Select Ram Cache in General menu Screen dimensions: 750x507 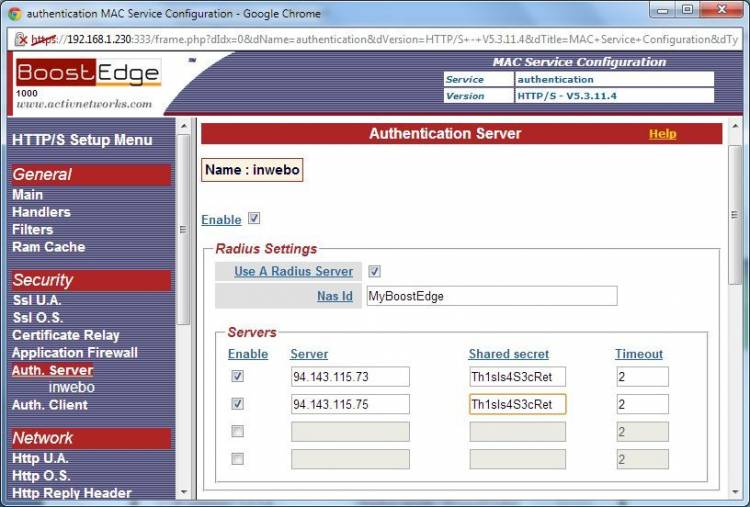pyautogui.click(x=48, y=247)
